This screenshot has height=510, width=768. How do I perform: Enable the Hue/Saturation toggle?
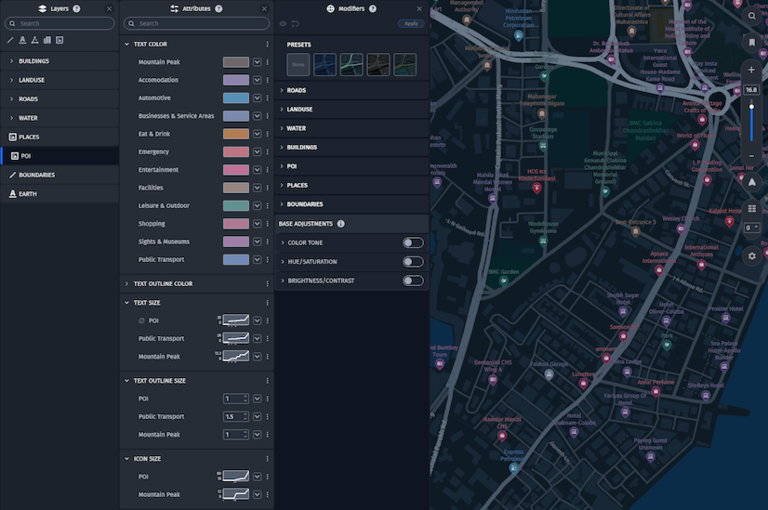click(413, 262)
